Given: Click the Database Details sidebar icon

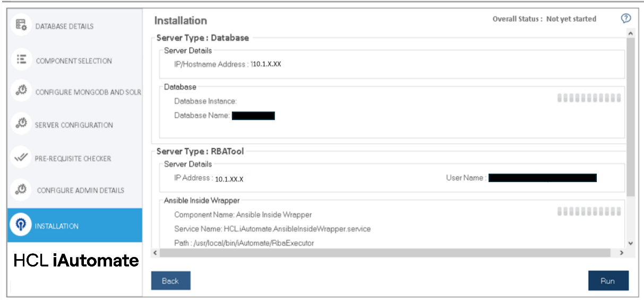Looking at the screenshot, I should click(21, 25).
